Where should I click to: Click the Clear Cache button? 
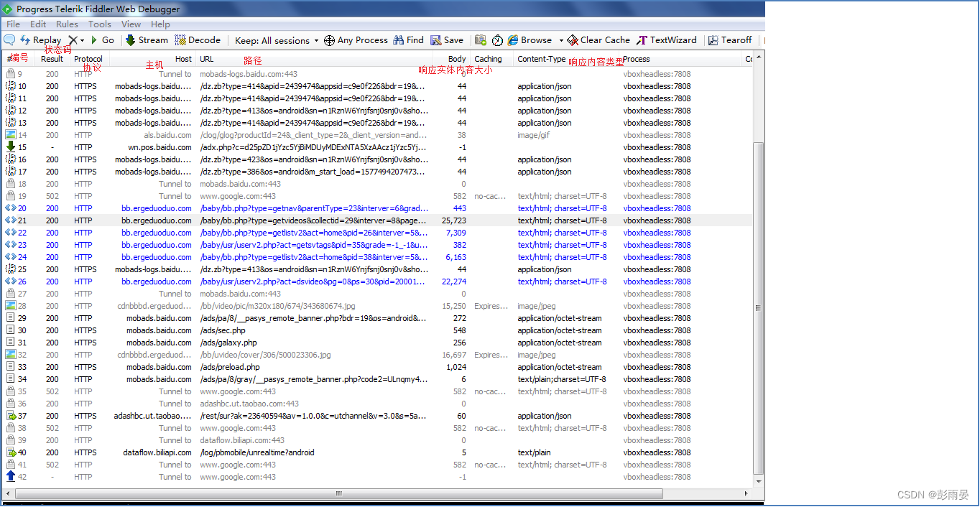(598, 40)
